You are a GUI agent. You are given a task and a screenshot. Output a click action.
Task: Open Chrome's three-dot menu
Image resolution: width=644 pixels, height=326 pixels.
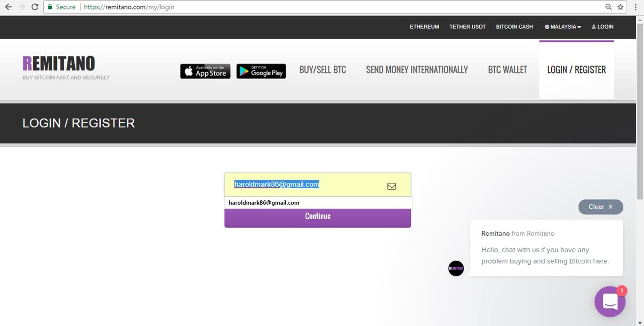click(x=636, y=7)
